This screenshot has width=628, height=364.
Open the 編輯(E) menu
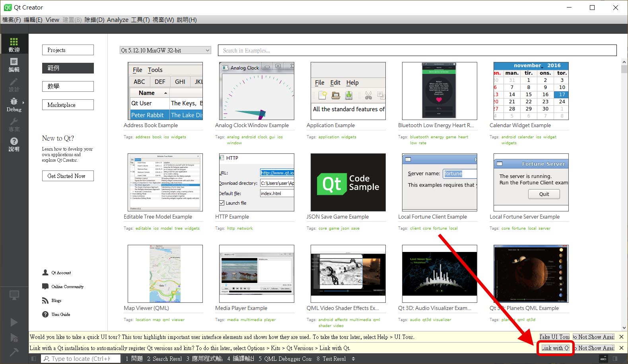coord(33,20)
